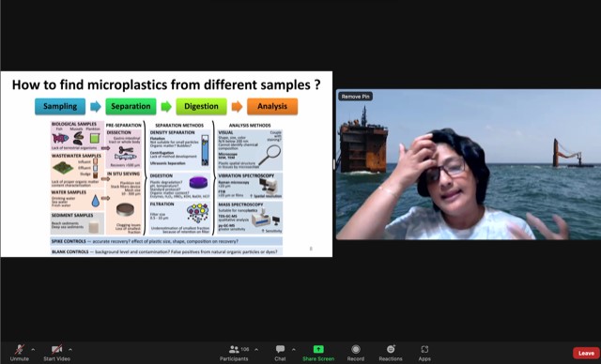This screenshot has width=601, height=364.
Task: Click 'WASTEWATER SAMPLES' heading in slide
Action: [x=76, y=156]
